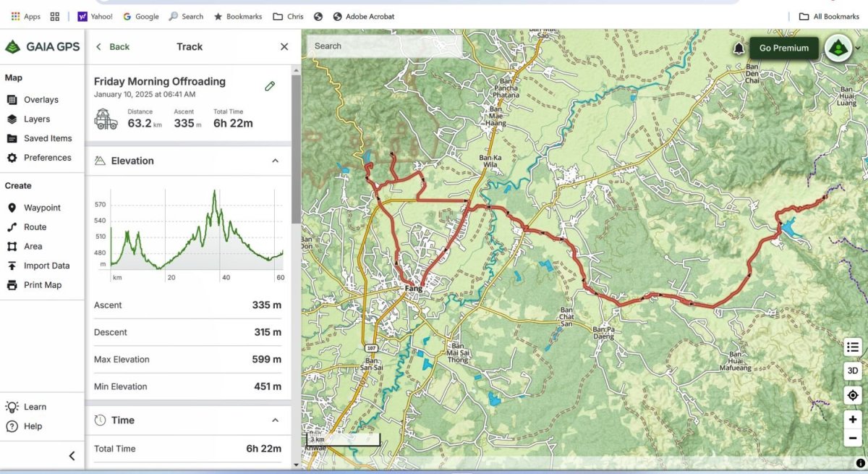Viewport: 868px width, 474px height.
Task: Click the Print Map printer icon
Action: click(x=12, y=285)
